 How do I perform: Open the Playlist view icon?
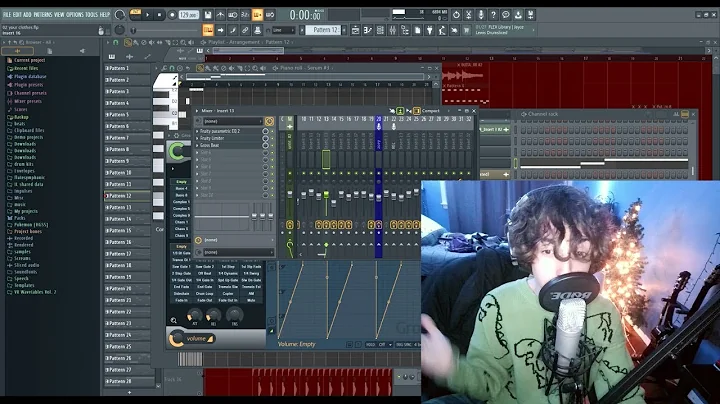pos(355,30)
